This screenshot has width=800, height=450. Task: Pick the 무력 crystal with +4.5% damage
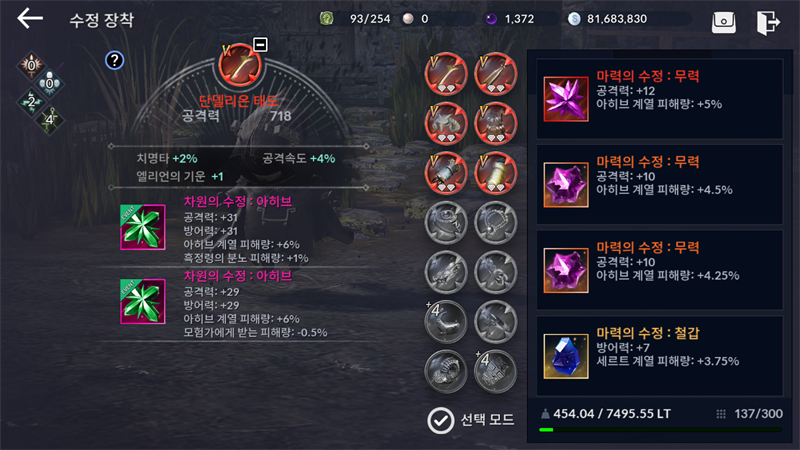pyautogui.click(x=660, y=185)
